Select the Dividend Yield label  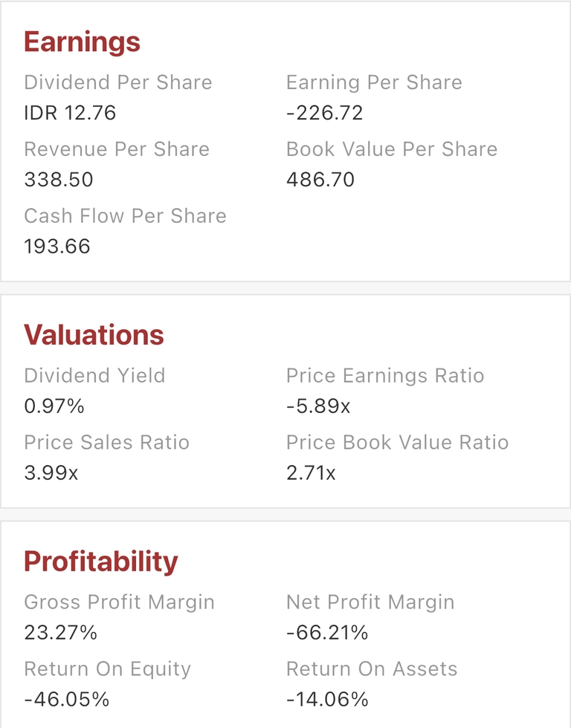tap(94, 376)
